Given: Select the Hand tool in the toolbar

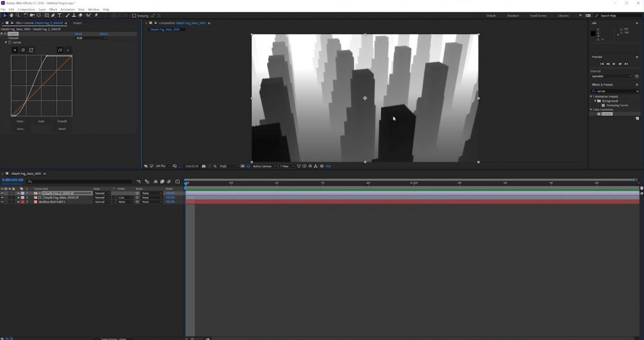Looking at the screenshot, I should point(11,15).
